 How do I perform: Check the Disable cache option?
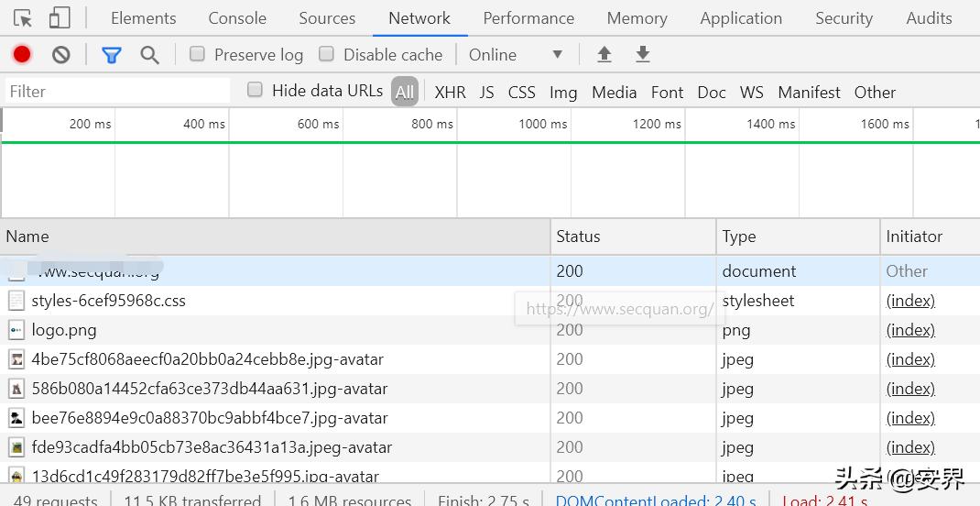[x=326, y=54]
